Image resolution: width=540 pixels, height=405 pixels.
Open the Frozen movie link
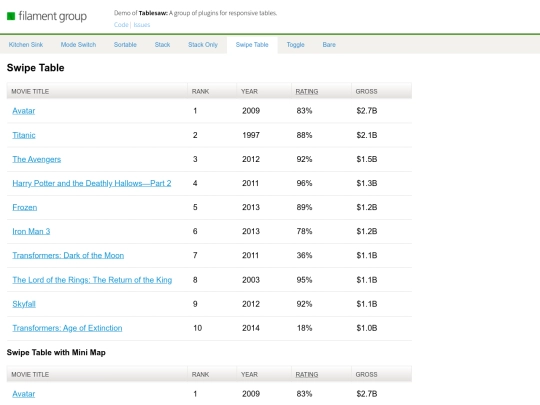(24, 207)
